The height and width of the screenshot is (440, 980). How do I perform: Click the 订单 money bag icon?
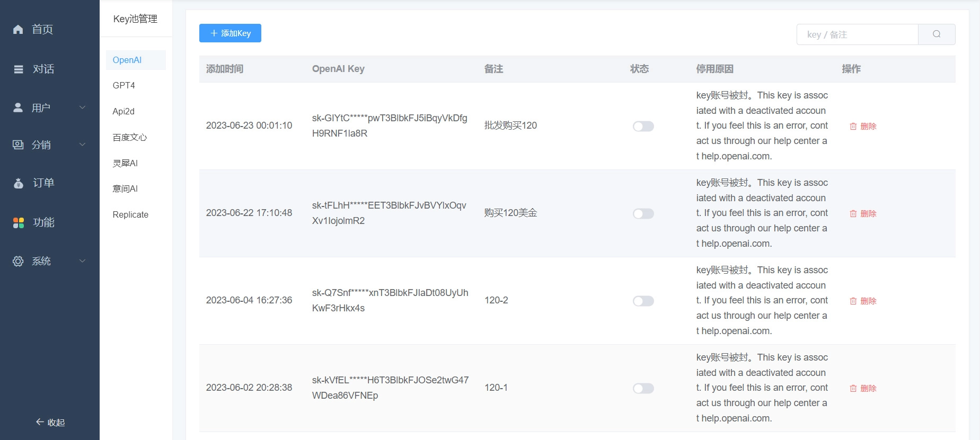point(19,183)
